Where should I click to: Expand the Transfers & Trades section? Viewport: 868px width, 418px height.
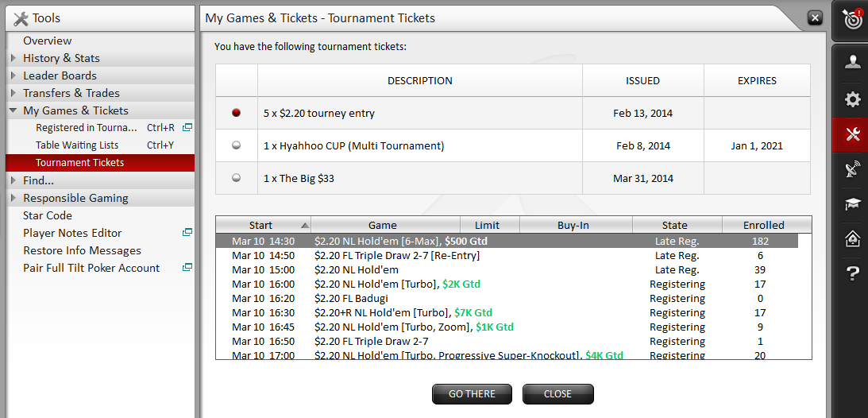click(x=14, y=93)
